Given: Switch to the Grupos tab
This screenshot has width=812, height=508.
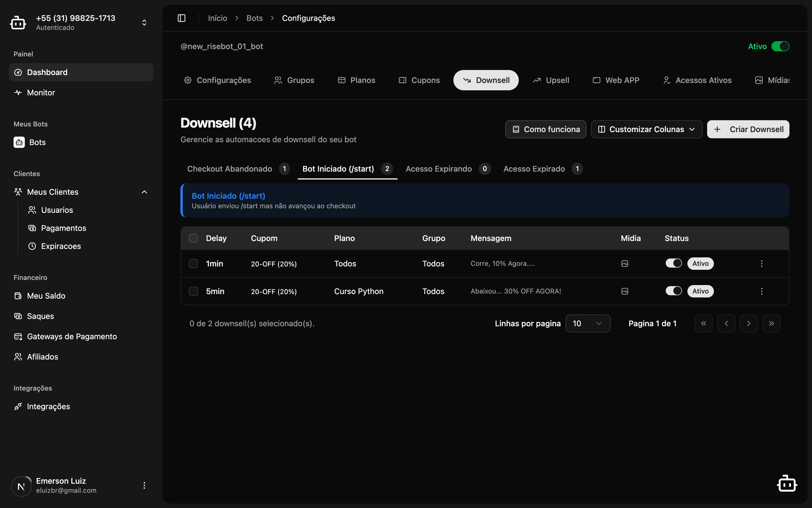Looking at the screenshot, I should (x=294, y=80).
